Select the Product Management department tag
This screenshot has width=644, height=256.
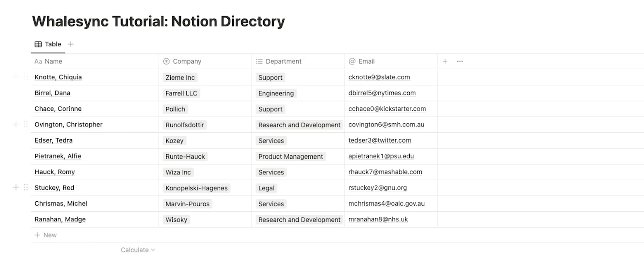291,157
